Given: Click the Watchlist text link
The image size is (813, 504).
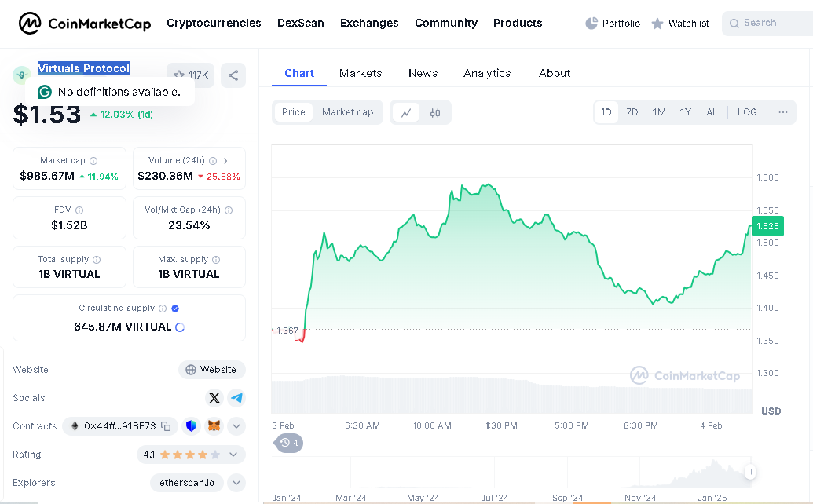Looking at the screenshot, I should coord(689,24).
